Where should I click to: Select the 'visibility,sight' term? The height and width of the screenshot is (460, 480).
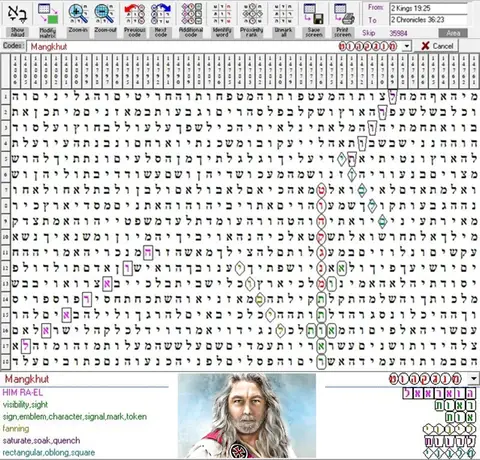pos(25,405)
